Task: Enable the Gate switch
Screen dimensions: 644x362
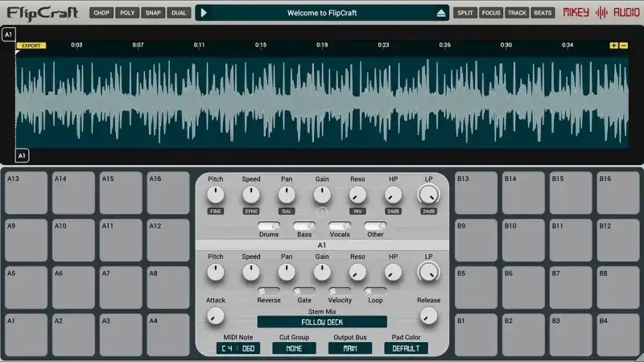Action: click(x=304, y=291)
